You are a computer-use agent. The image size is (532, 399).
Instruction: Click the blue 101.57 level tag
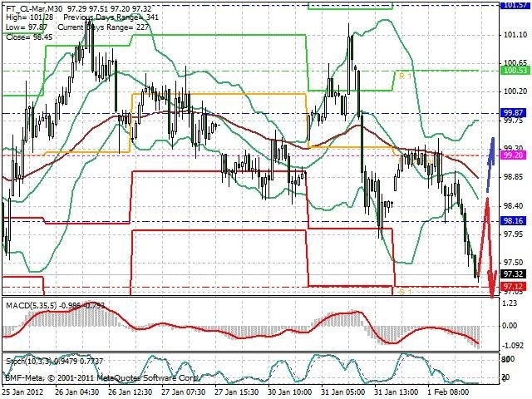click(x=514, y=4)
